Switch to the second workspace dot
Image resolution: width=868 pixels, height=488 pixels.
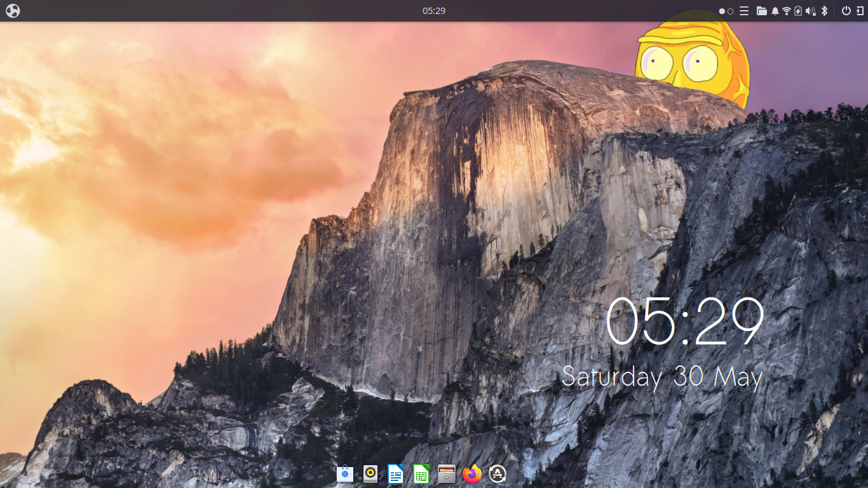731,11
